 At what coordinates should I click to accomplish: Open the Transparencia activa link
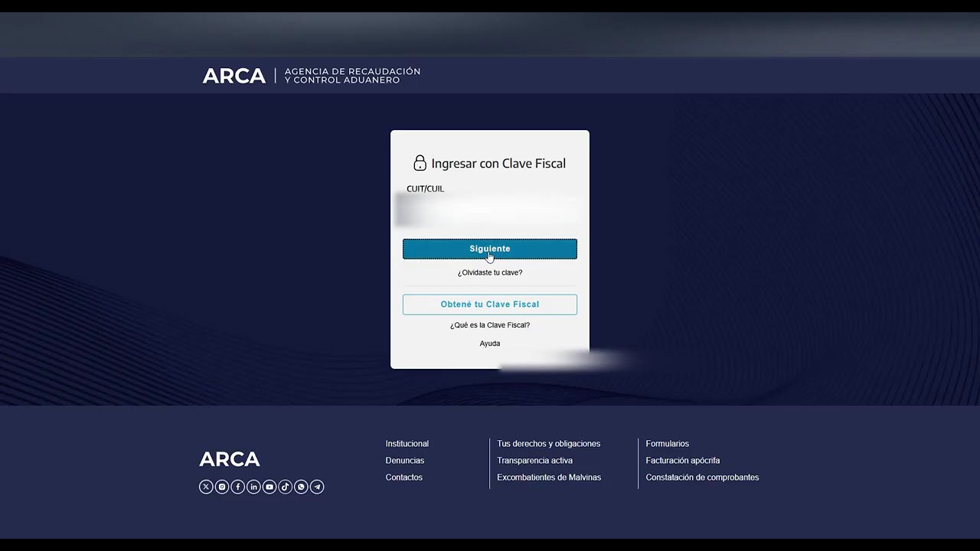535,461
